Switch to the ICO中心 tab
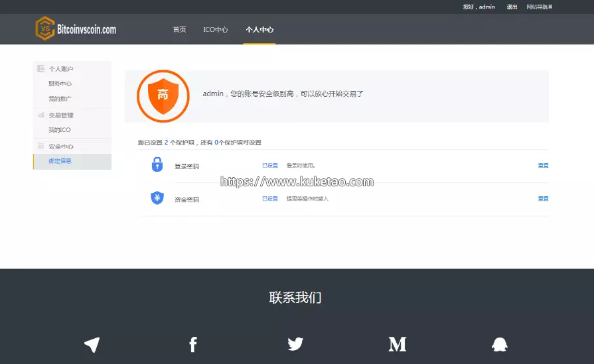This screenshot has width=594, height=364. tap(216, 30)
